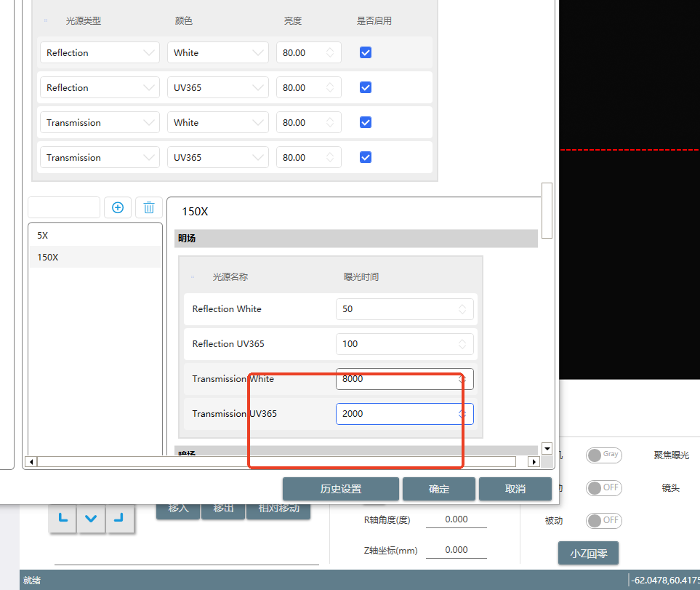Expand White color dropdown in first row

pos(217,52)
